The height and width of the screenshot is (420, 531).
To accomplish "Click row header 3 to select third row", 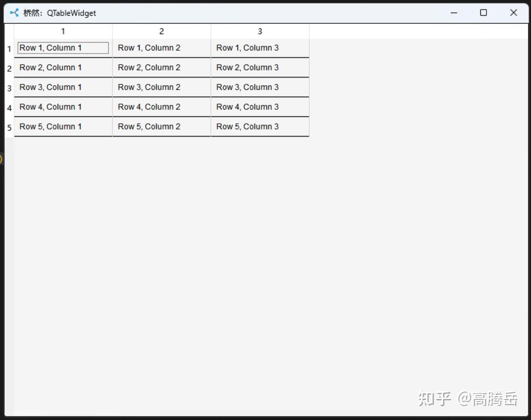I will (9, 88).
